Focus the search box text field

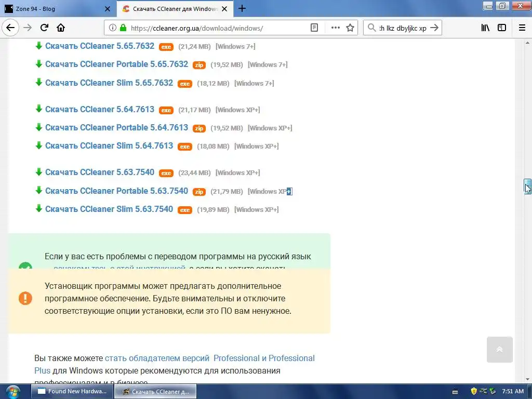[403, 28]
